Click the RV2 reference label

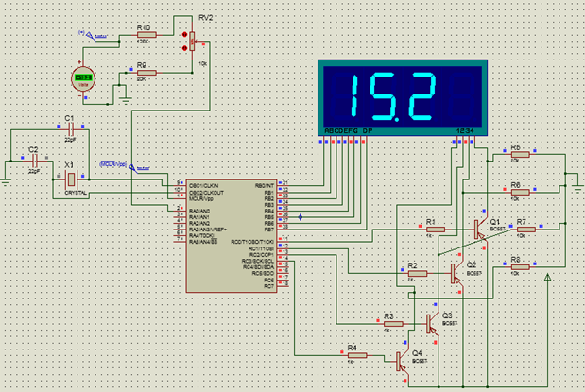[206, 18]
